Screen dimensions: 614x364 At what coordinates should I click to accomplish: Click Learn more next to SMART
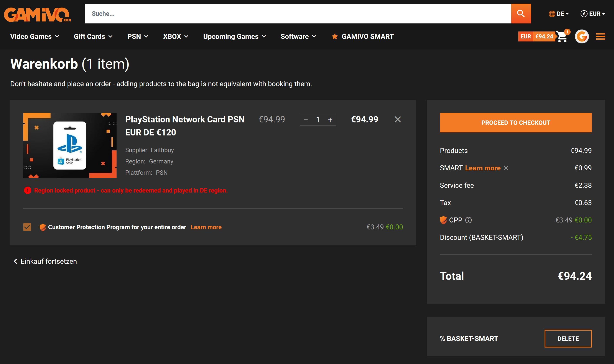click(x=482, y=168)
